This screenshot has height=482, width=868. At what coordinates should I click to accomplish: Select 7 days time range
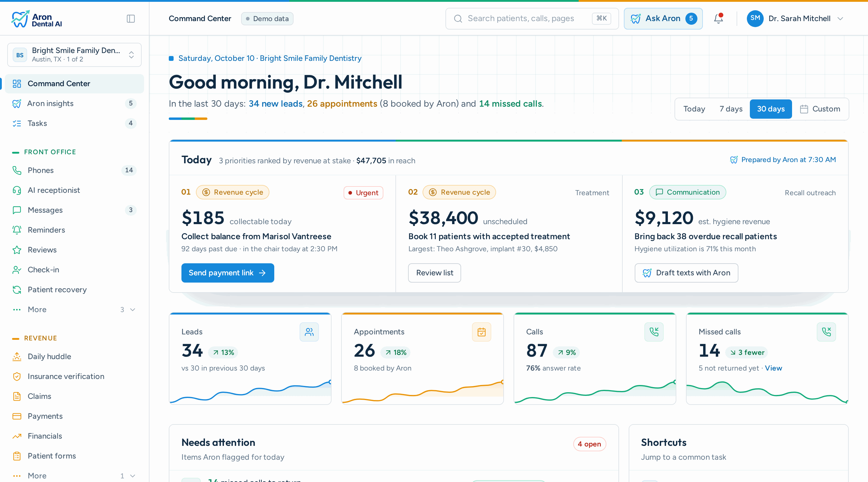click(x=731, y=109)
